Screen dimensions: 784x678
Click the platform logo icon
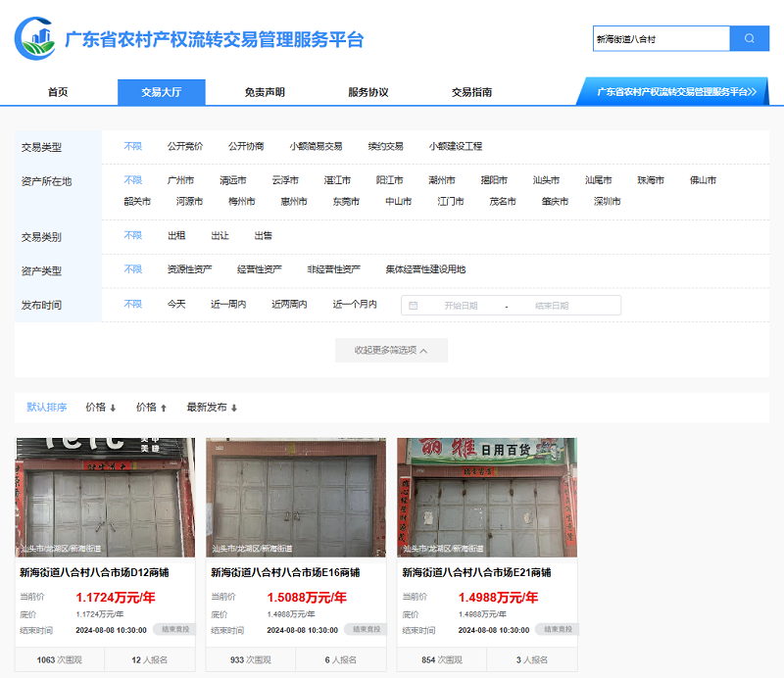[x=35, y=39]
